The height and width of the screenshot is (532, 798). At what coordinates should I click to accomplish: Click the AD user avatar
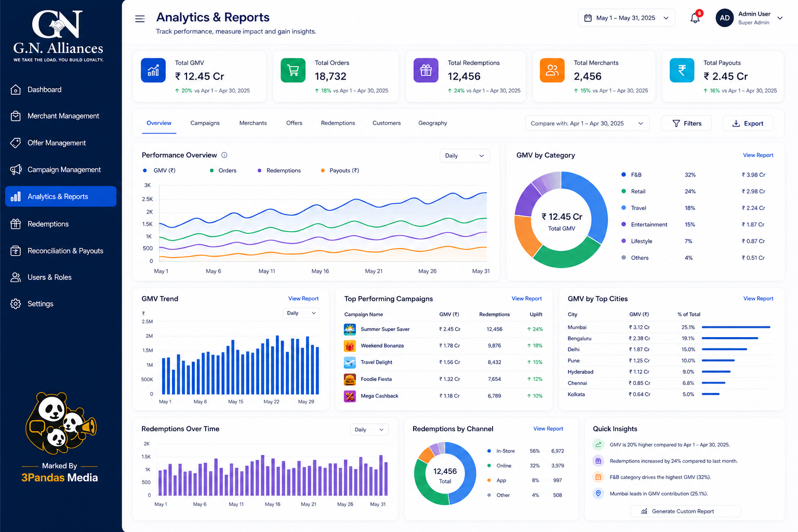[x=725, y=18]
